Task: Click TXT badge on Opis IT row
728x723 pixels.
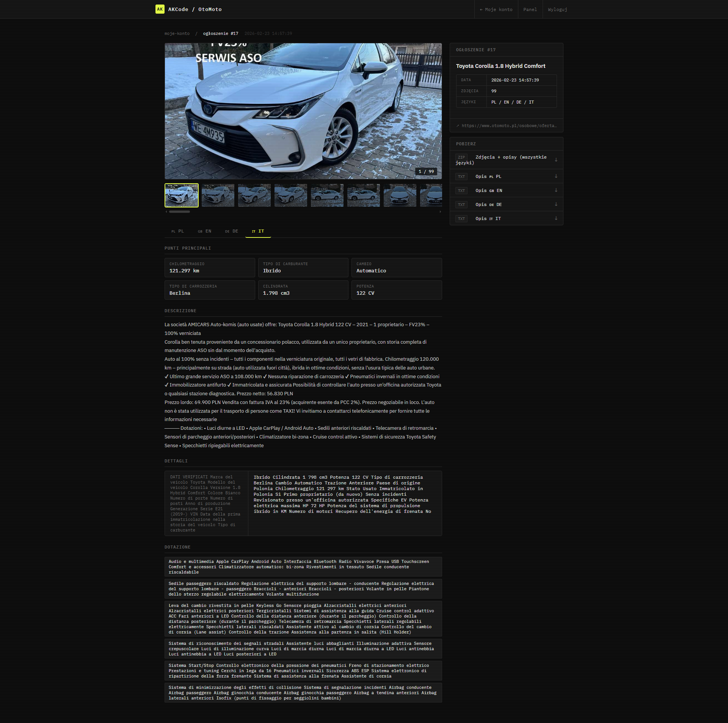Action: (x=461, y=218)
